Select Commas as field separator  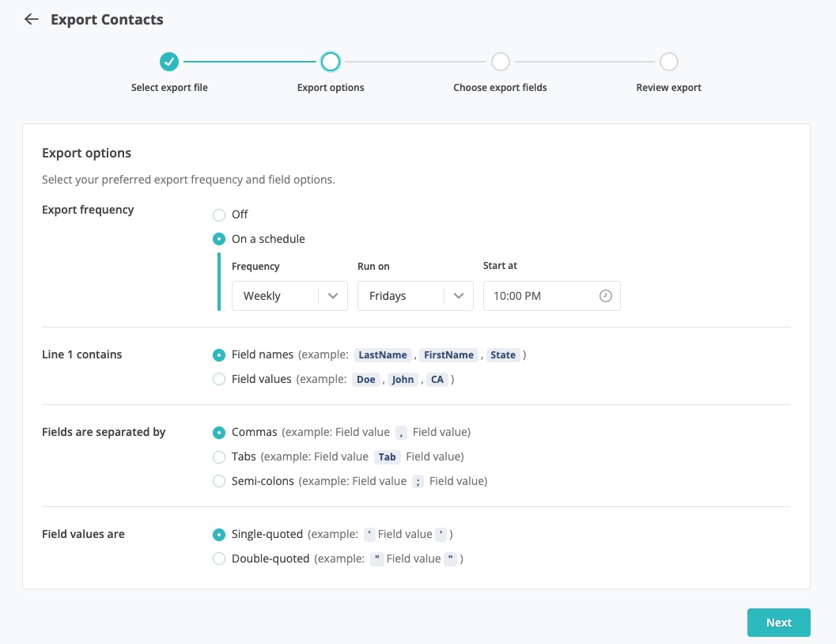[x=218, y=432]
